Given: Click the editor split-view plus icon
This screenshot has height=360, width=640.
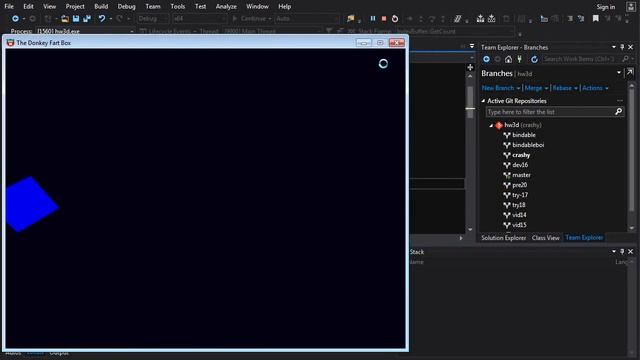Looking at the screenshot, I should [470, 67].
